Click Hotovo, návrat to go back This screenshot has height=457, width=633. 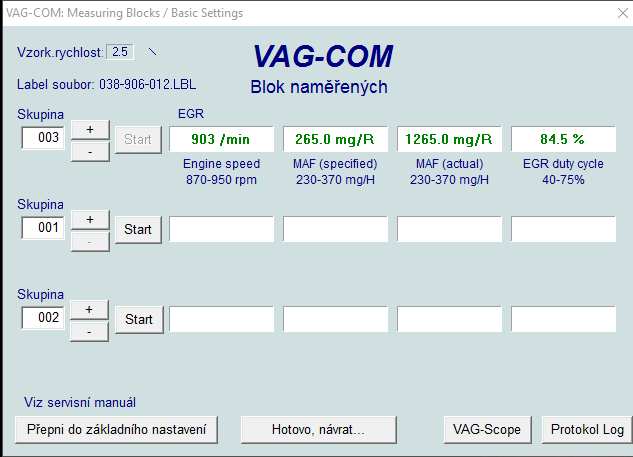point(319,430)
